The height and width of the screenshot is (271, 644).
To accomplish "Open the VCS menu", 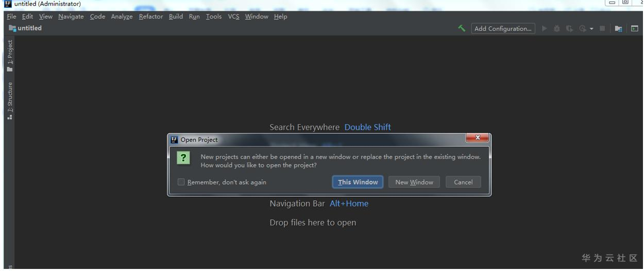I will click(x=234, y=16).
